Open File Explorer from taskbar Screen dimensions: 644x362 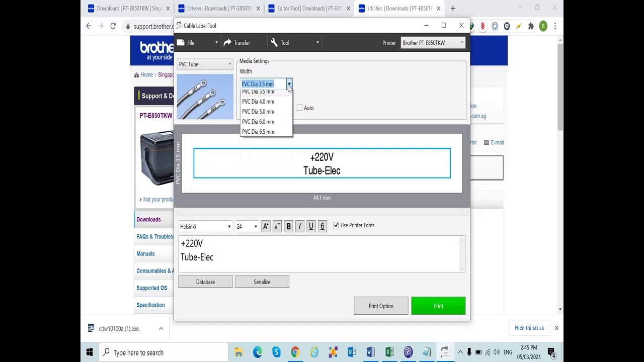pos(238,352)
